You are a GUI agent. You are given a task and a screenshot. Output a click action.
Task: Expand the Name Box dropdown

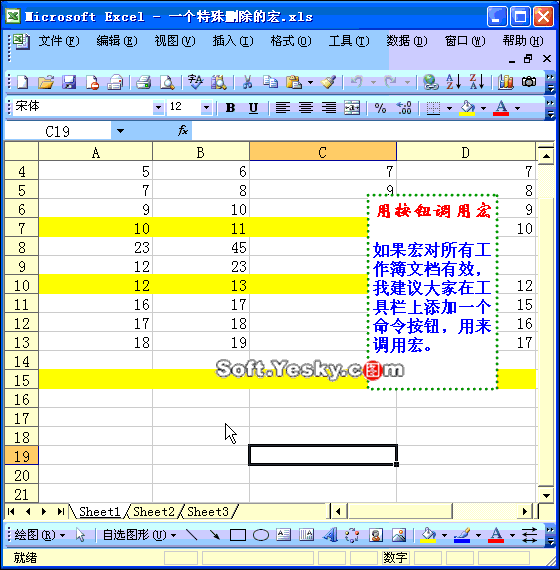coord(120,131)
